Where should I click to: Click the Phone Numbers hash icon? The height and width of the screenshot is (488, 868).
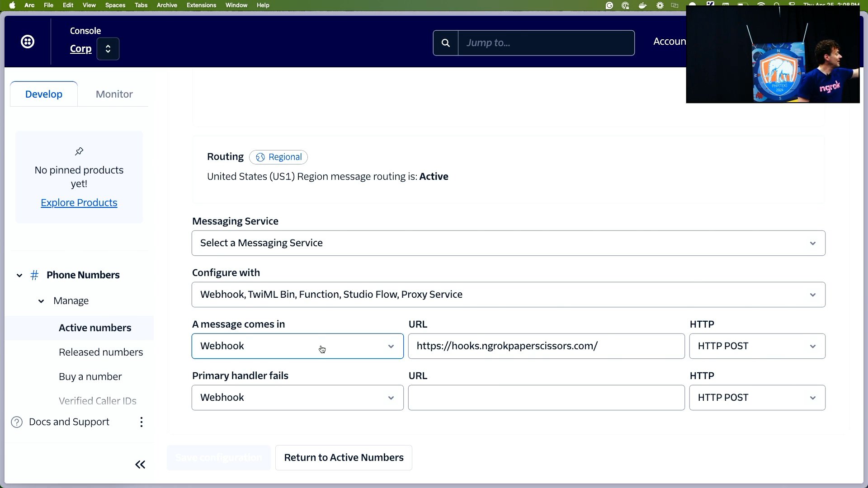tap(34, 275)
